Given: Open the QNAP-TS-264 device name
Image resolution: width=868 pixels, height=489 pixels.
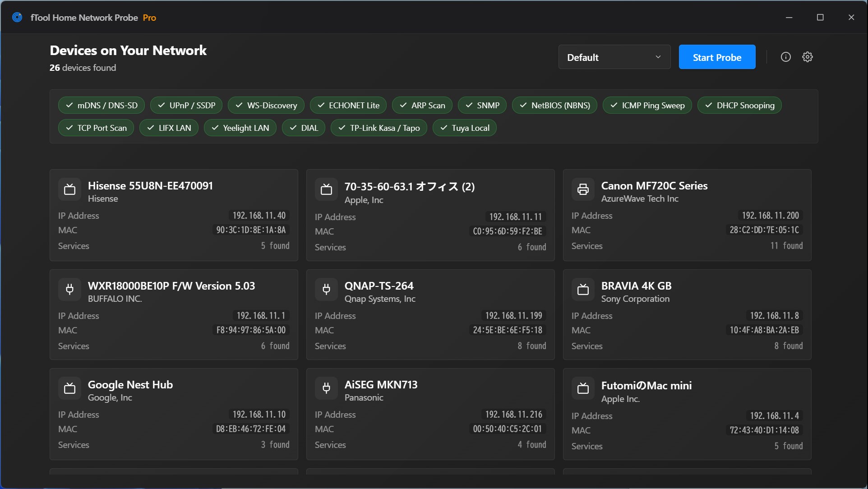Looking at the screenshot, I should point(379,286).
